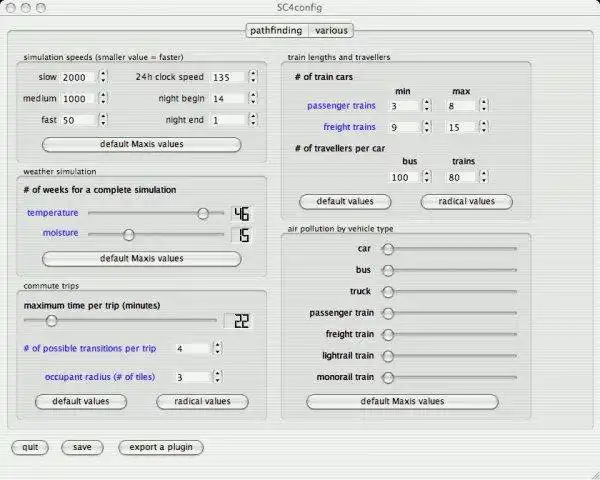The width and height of the screenshot is (600, 480).
Task: Click the 24h clock speed field
Action: pos(228,77)
